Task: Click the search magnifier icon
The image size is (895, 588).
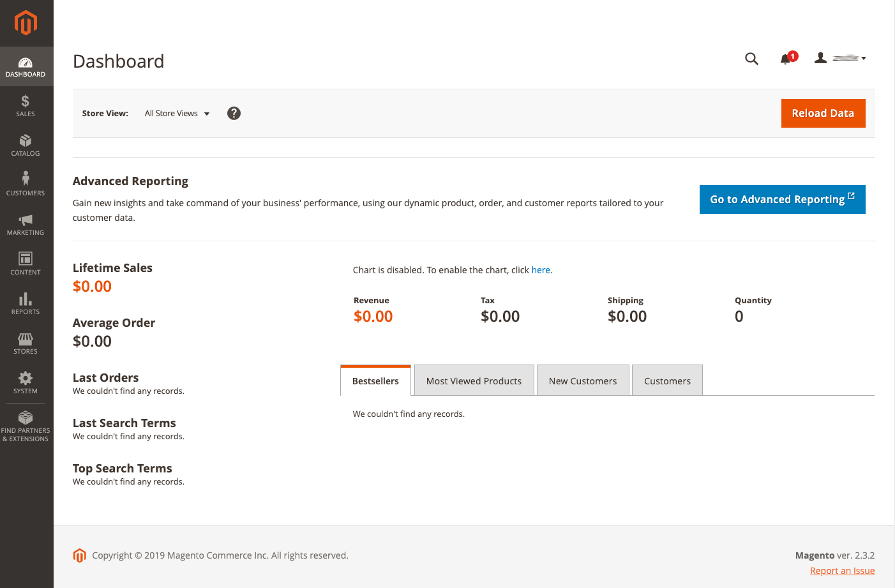Action: 751,59
